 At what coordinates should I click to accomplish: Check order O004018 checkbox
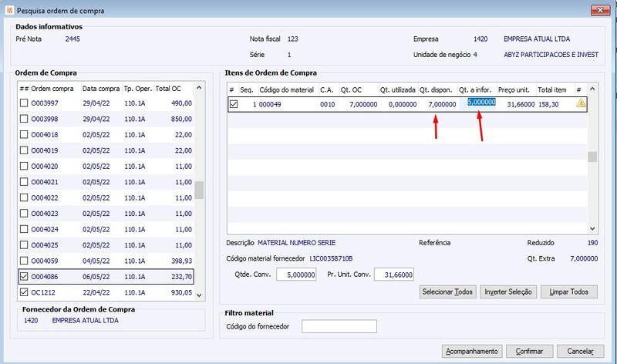point(24,135)
